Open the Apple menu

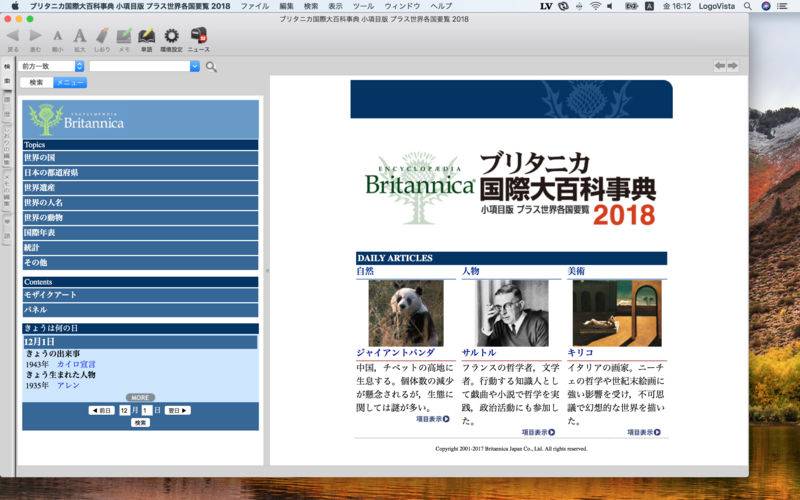click(x=14, y=6)
